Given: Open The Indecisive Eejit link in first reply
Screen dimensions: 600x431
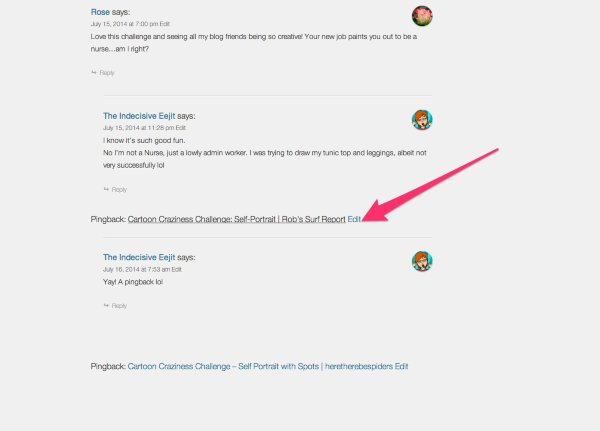Looking at the screenshot, I should pos(139,116).
